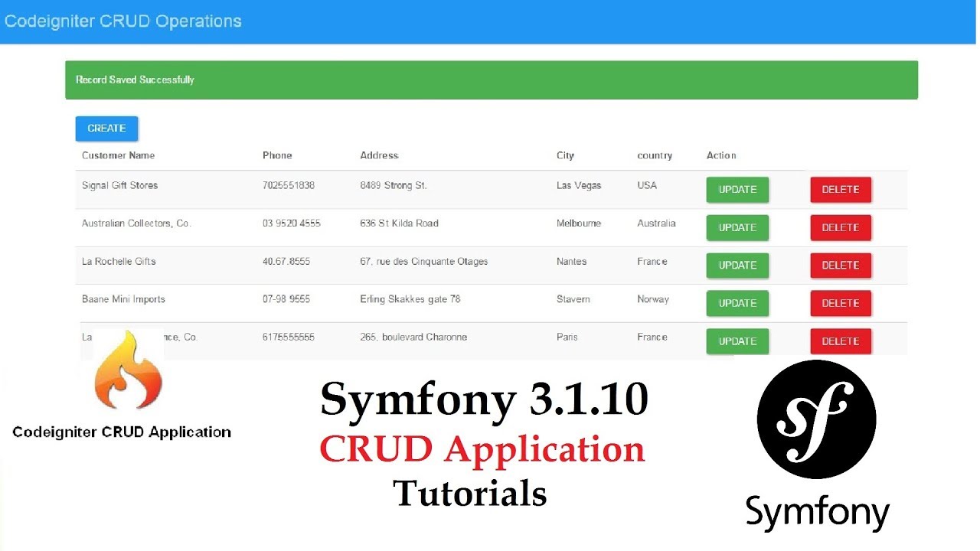Select the Signal Gift Stores name cell
Viewport: 980px width, 551px height.
(119, 185)
